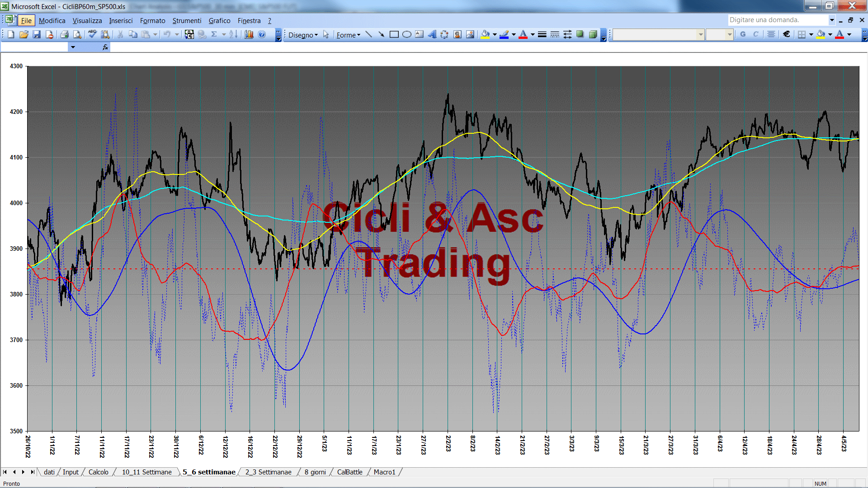Select the Line drawing tool
The height and width of the screenshot is (488, 868).
click(x=368, y=34)
